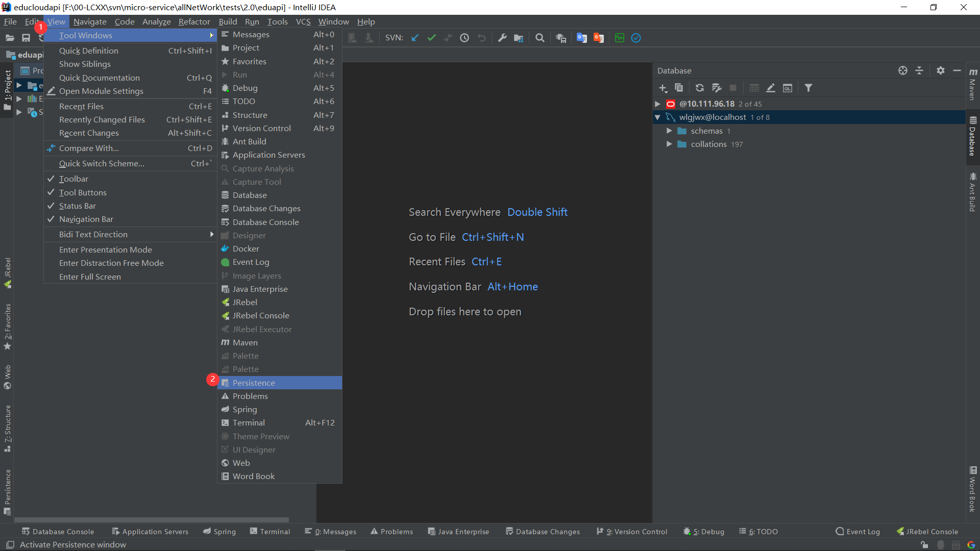Click the Search Everywhere magnifier icon
The image size is (980, 551).
pos(540,38)
